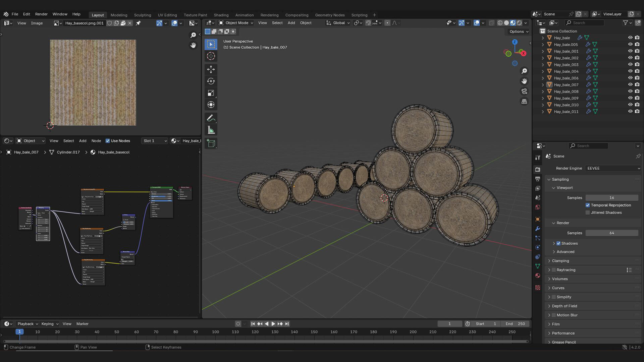Image resolution: width=644 pixels, height=362 pixels.
Task: Toggle camera view in viewport
Action: pos(524,91)
